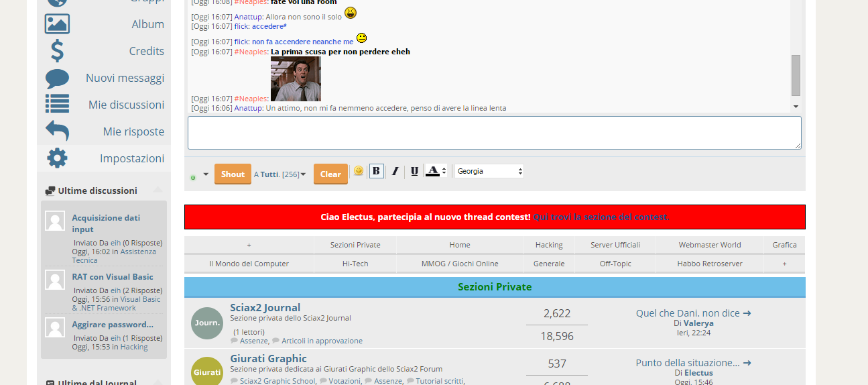Select the 'Habbo Retroserver' navigation tab

pos(710,264)
